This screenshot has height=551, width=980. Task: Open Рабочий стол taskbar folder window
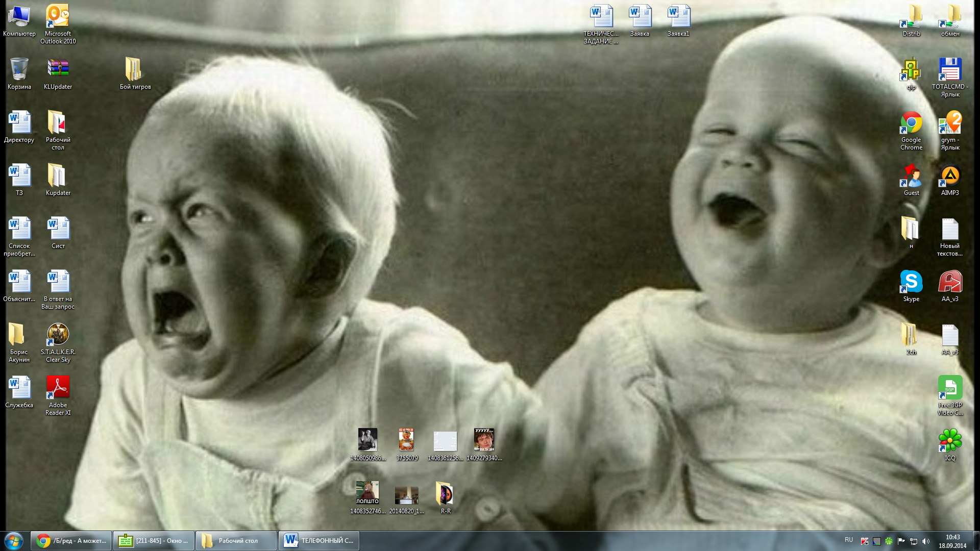[x=236, y=541]
